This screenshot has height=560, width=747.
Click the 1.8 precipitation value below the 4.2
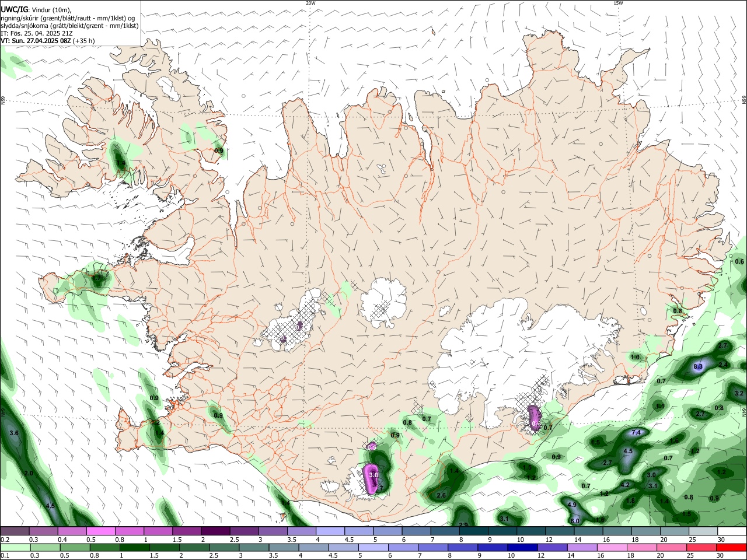tap(630, 501)
